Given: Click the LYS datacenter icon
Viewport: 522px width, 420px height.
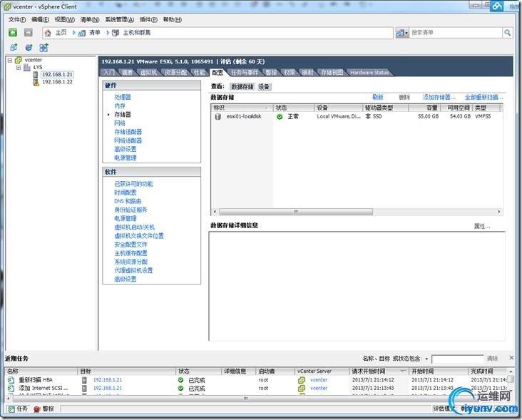Looking at the screenshot, I should point(27,67).
